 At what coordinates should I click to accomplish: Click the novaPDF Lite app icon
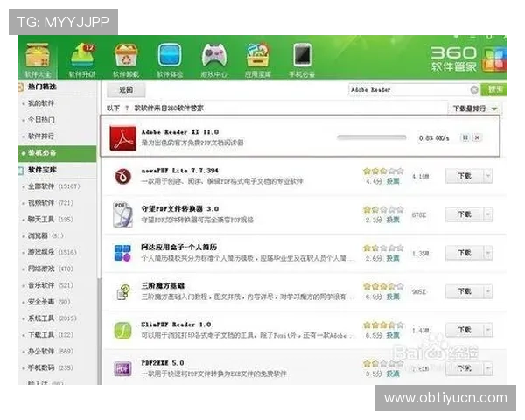(x=122, y=176)
